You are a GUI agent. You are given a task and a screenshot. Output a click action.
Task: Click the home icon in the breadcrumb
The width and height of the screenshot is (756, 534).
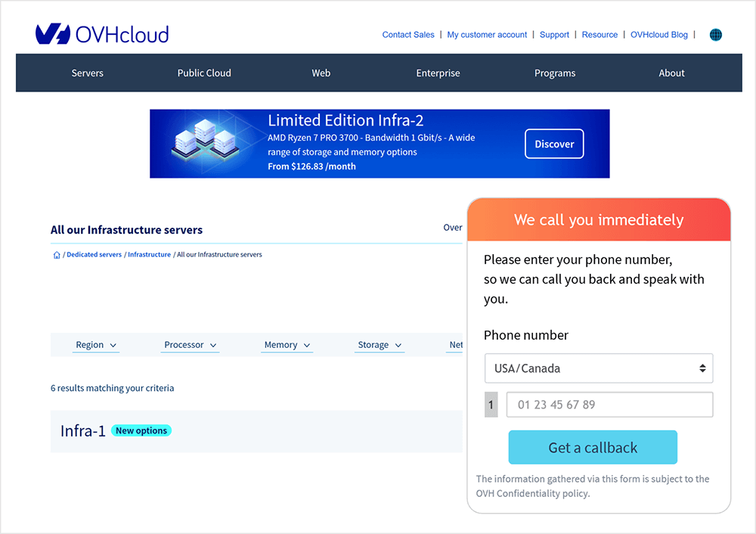56,255
